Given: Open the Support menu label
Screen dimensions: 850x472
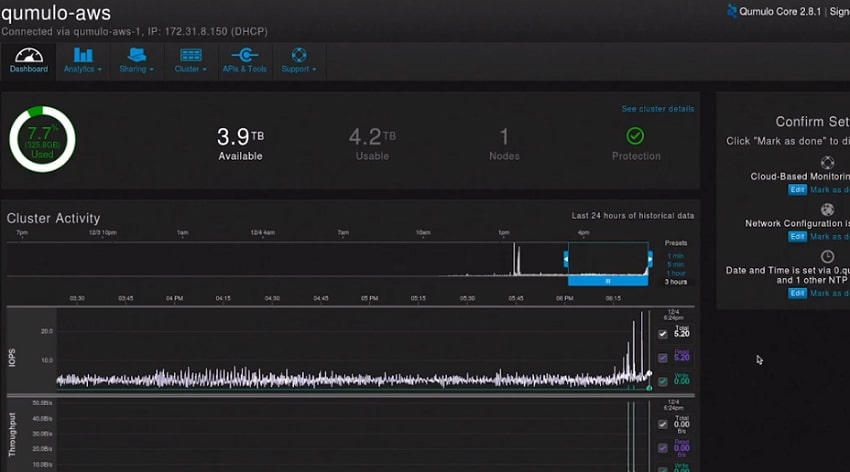Looking at the screenshot, I should point(295,69).
